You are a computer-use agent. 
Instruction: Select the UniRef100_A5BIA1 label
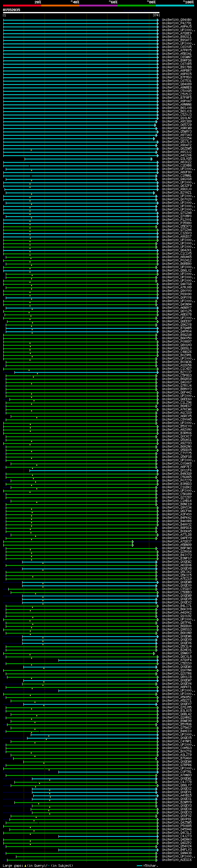pyautogui.click(x=177, y=54)
